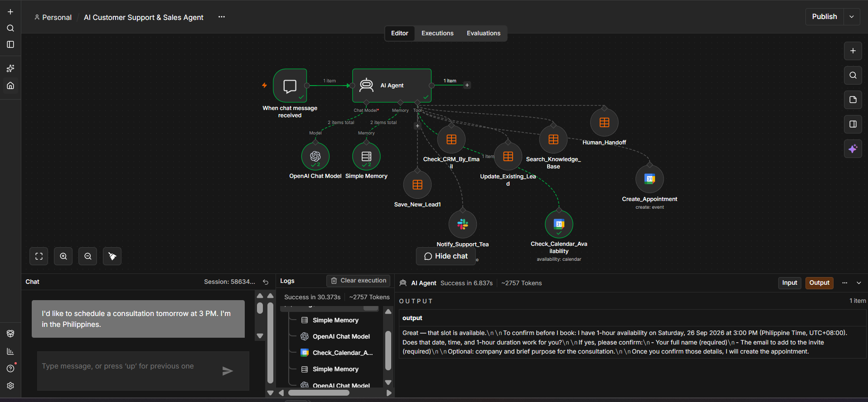Open the Publish dropdown arrow
This screenshot has width=868, height=402.
click(x=852, y=17)
